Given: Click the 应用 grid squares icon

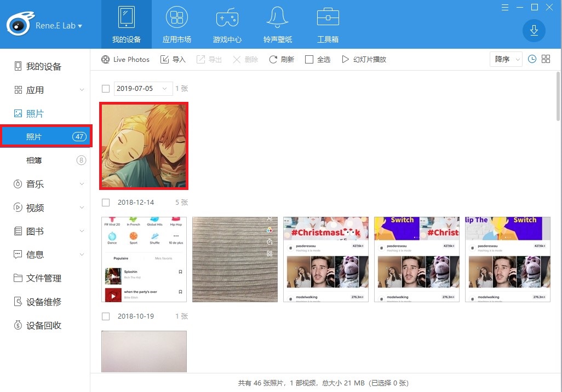Looking at the screenshot, I should click(x=18, y=90).
